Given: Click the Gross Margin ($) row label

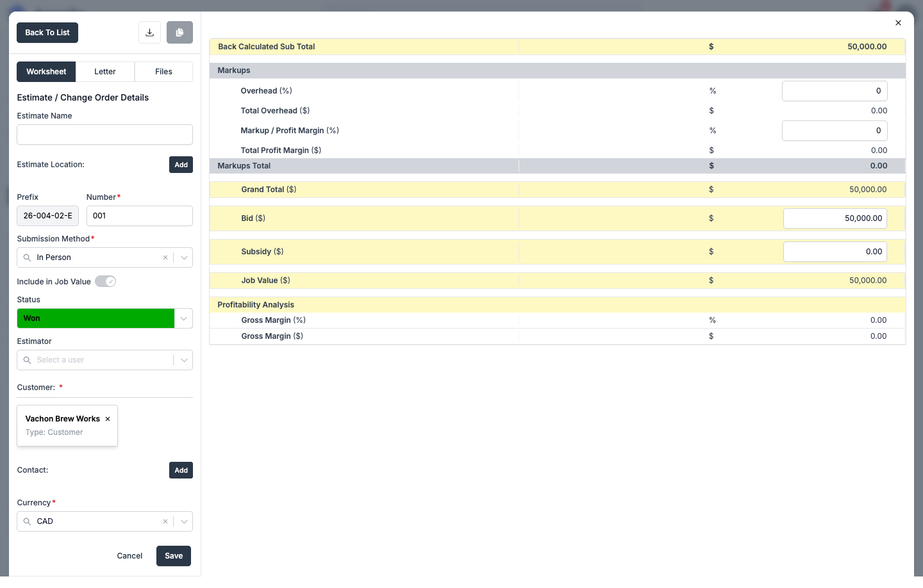Looking at the screenshot, I should coord(272,336).
